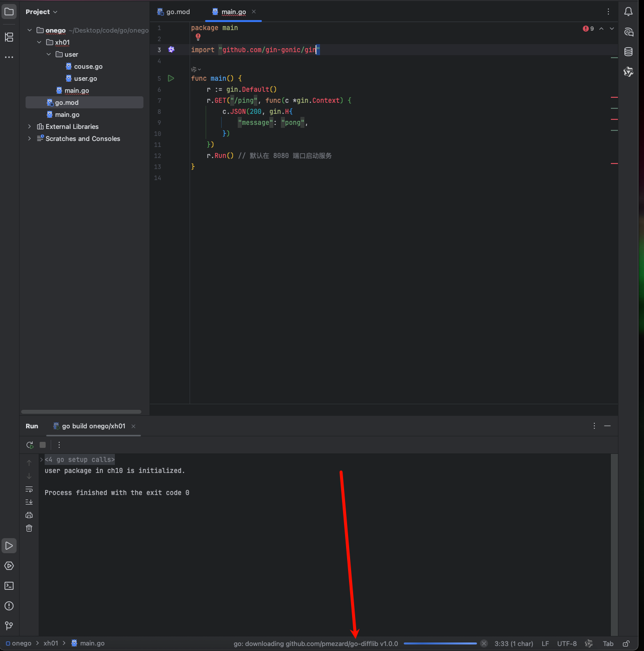
Task: Close the go build onego/xh01 run tab
Action: click(133, 426)
